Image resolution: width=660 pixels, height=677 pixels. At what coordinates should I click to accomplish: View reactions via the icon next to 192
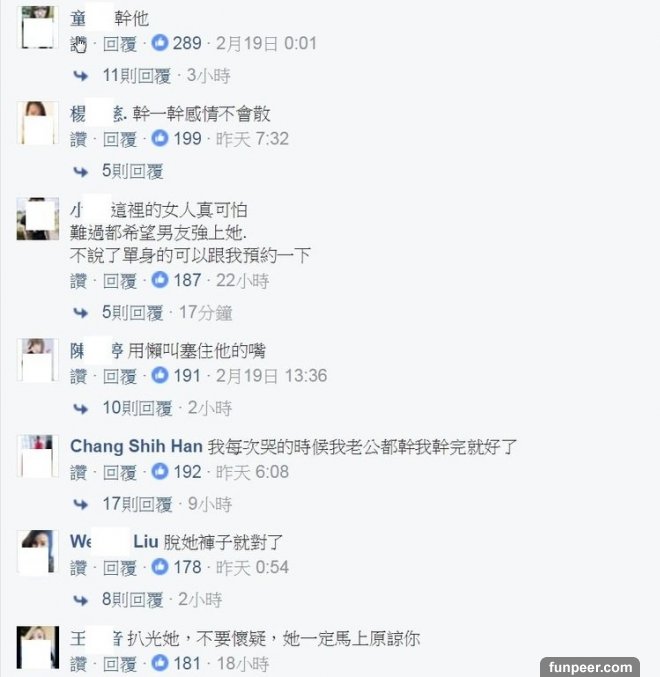[x=159, y=472]
